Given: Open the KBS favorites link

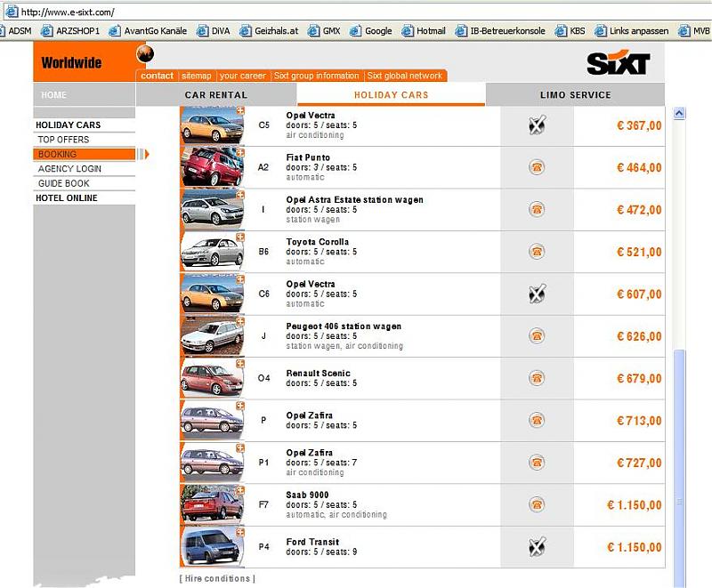Looking at the screenshot, I should (570, 31).
